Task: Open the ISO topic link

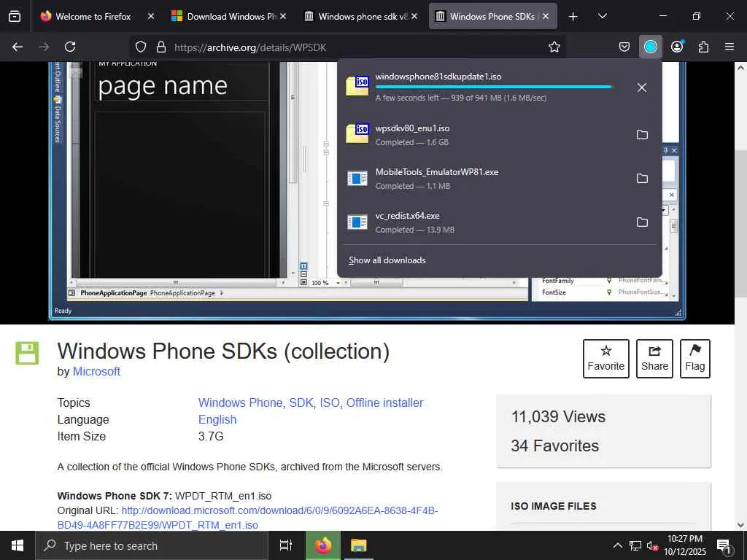Action: [x=330, y=402]
